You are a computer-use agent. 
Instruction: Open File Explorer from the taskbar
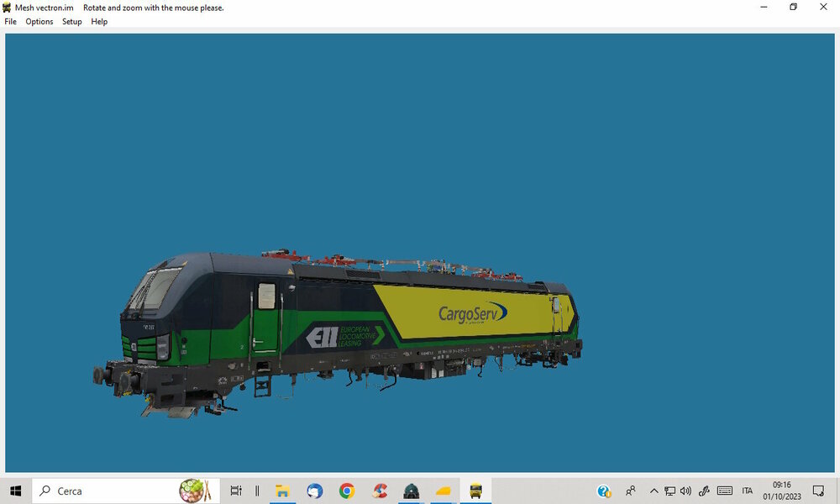pos(282,491)
